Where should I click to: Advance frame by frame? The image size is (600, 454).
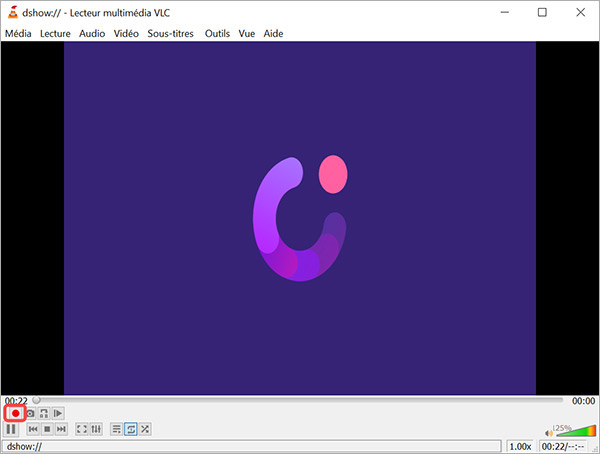(x=58, y=413)
